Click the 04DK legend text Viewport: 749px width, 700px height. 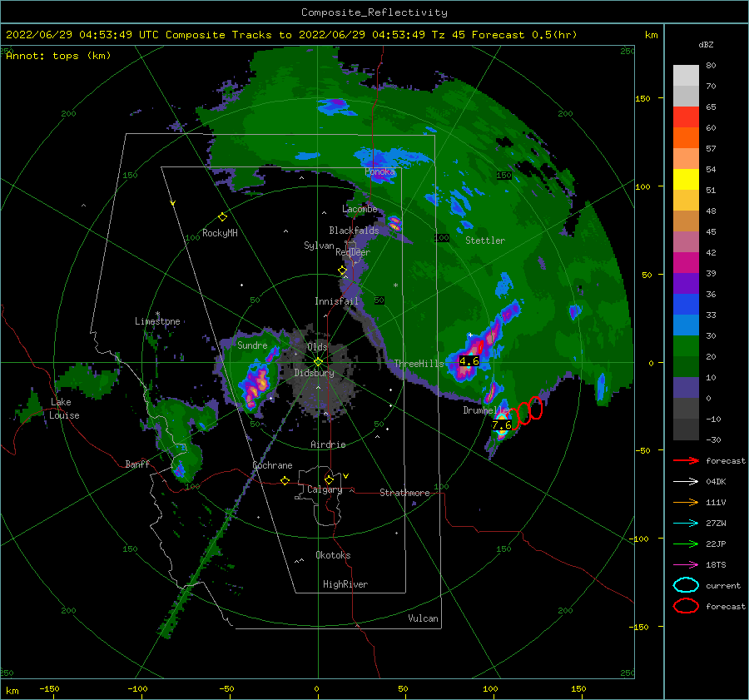(x=716, y=482)
